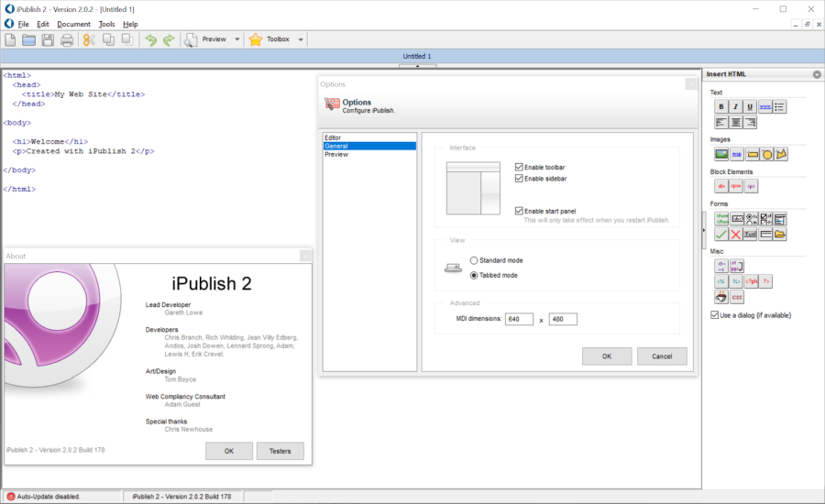
Task: Insert underline tag from Insert HTML panel
Action: click(x=750, y=107)
